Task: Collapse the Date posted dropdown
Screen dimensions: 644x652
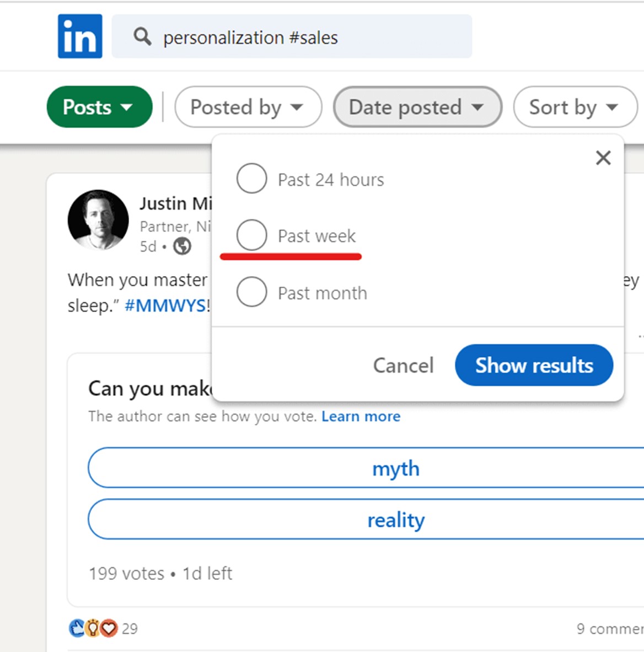Action: click(x=418, y=107)
